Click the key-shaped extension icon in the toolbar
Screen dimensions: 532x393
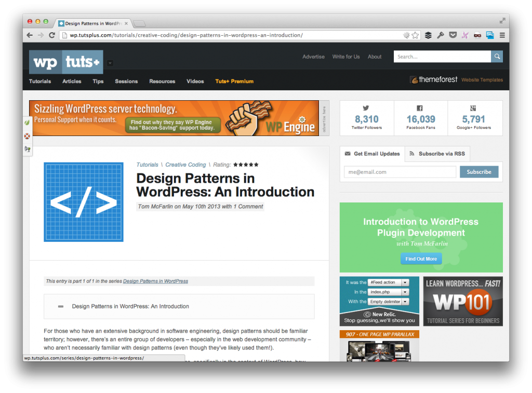[x=441, y=35]
